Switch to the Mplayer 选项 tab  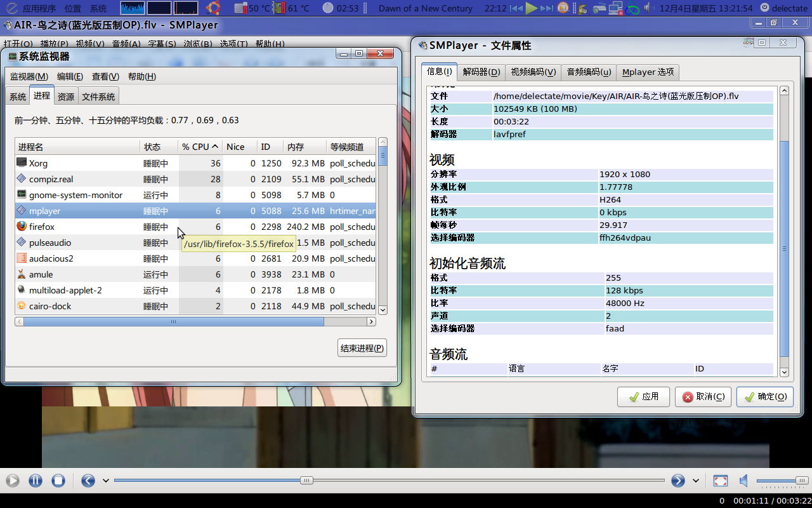648,72
